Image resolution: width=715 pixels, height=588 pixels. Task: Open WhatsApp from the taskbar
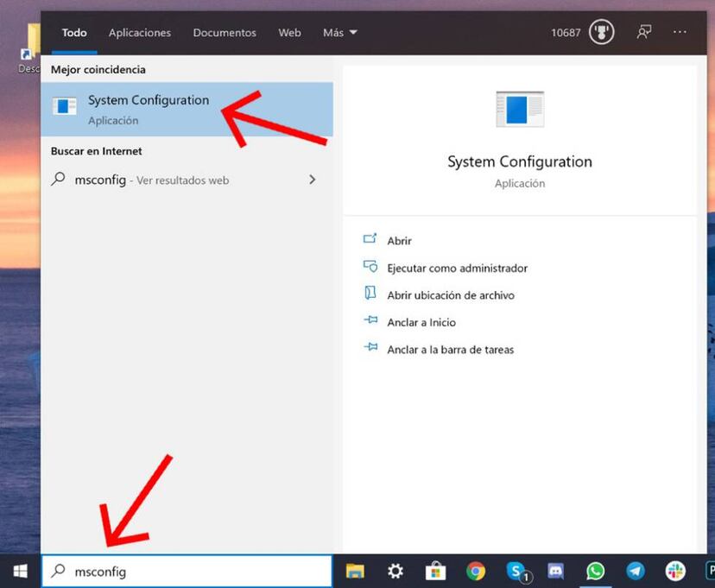pyautogui.click(x=596, y=571)
